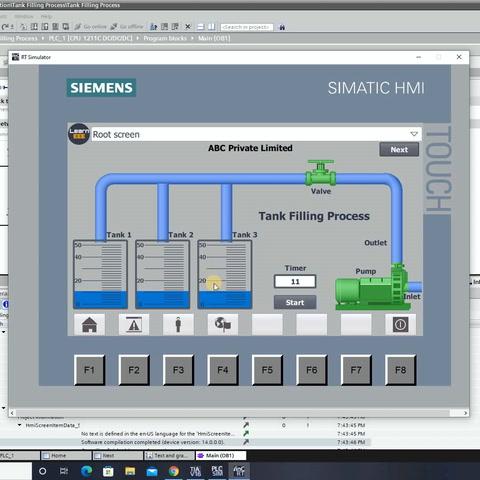
Task: Open Google Chrome from the taskbar
Action: (x=174, y=471)
